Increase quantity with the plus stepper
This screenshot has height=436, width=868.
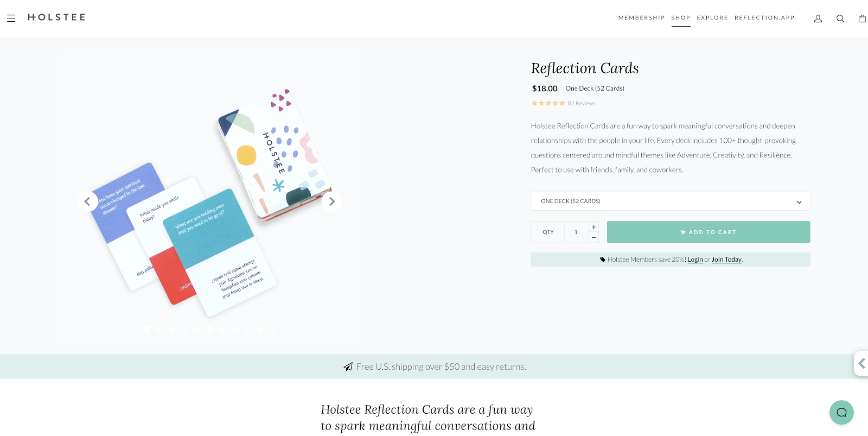[x=593, y=226]
